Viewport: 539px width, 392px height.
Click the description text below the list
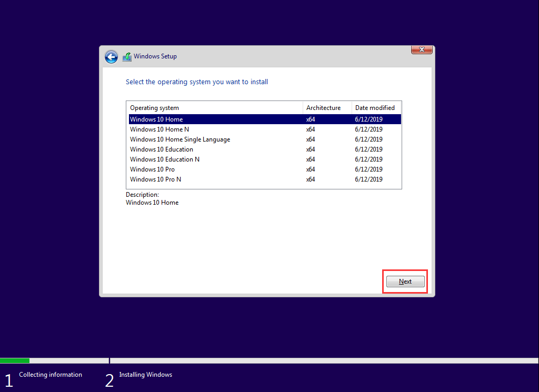click(152, 203)
